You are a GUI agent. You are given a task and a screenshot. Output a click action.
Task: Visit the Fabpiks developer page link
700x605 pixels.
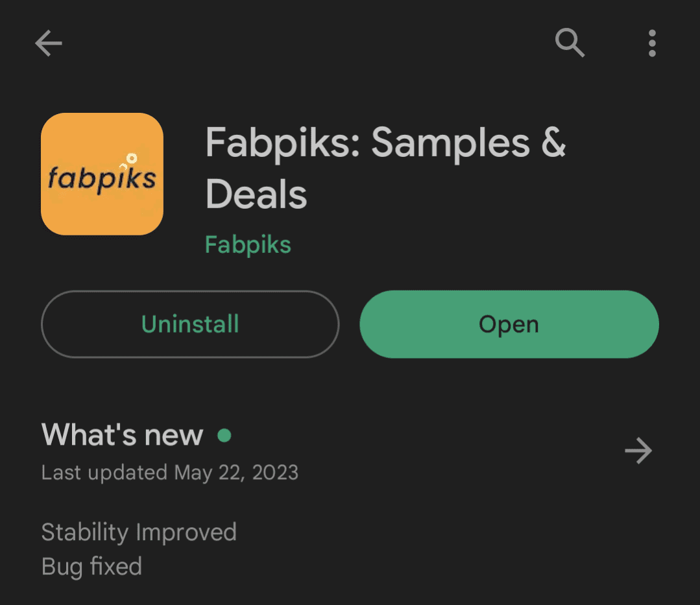point(248,245)
